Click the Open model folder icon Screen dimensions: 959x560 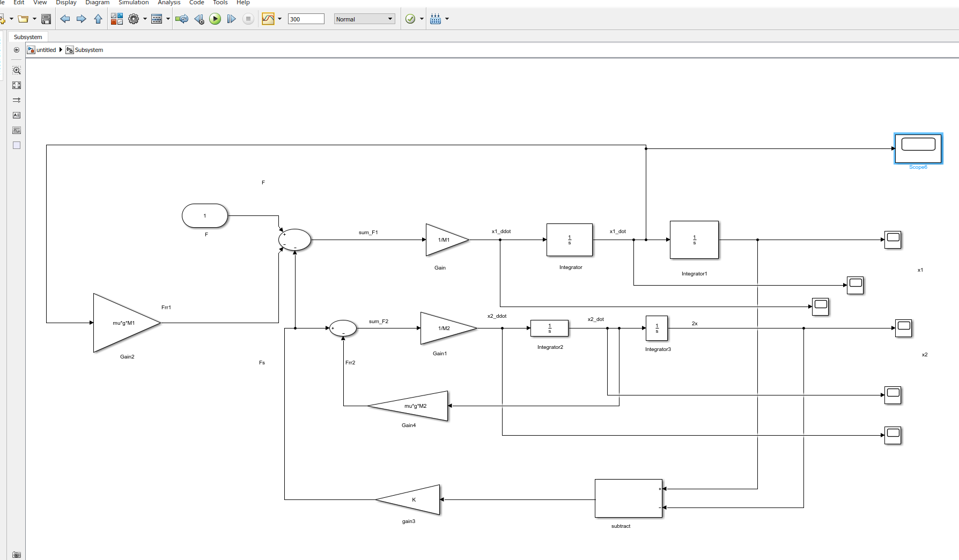point(23,19)
